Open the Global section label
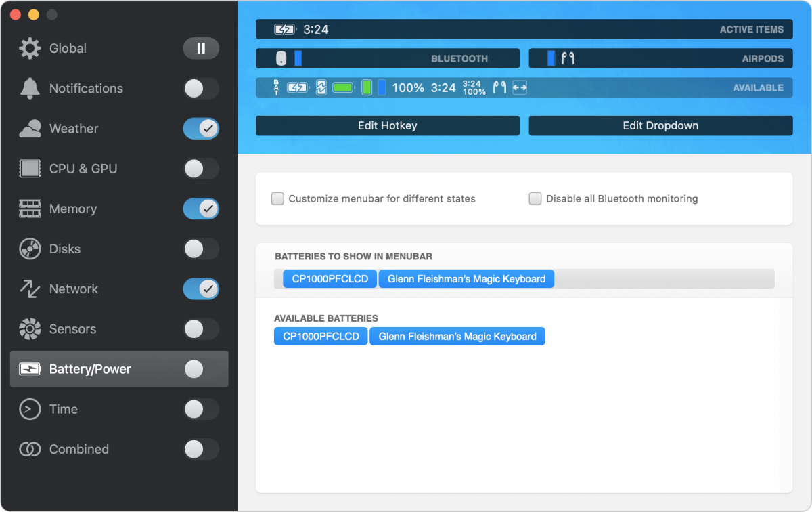This screenshot has height=512, width=812. [x=68, y=48]
